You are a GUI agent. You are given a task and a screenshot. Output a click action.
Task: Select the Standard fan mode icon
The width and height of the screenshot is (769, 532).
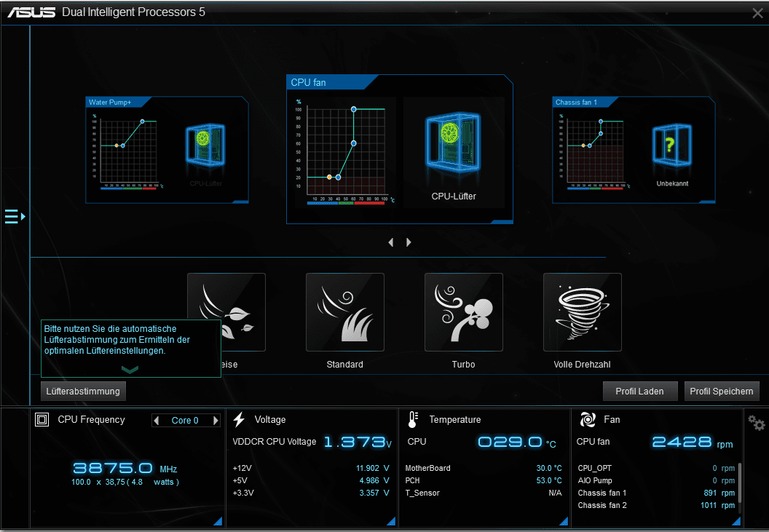(x=344, y=312)
